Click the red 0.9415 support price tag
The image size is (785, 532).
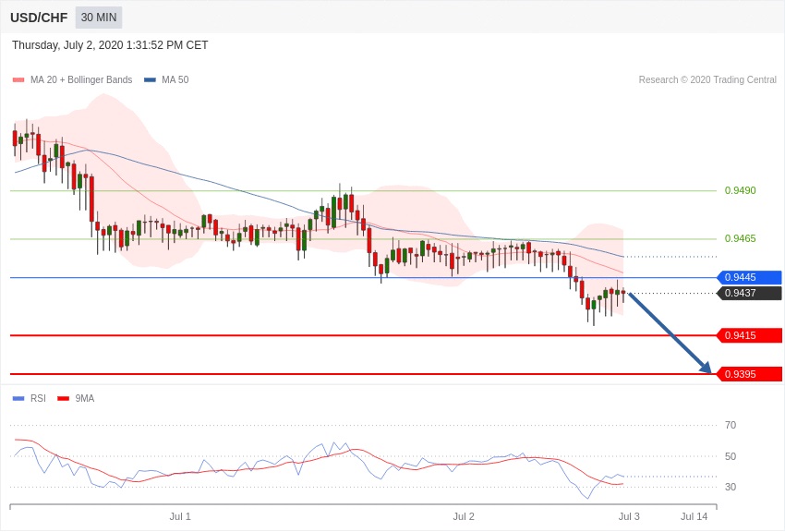point(750,335)
